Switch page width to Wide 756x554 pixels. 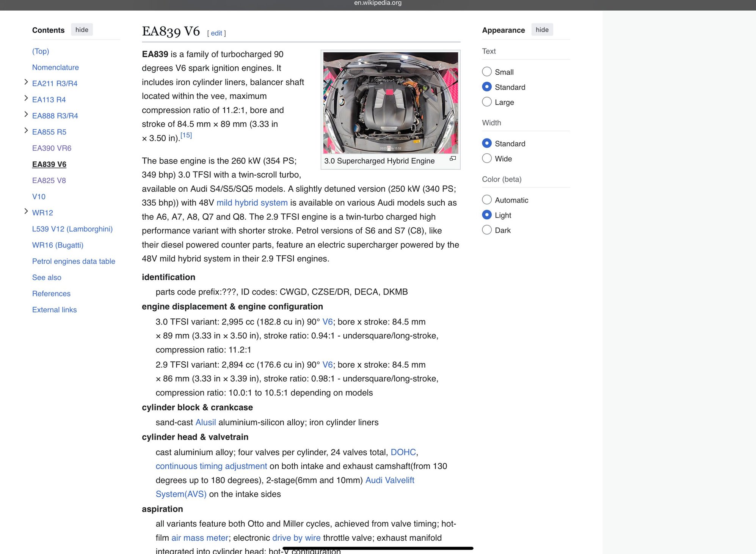(x=486, y=158)
